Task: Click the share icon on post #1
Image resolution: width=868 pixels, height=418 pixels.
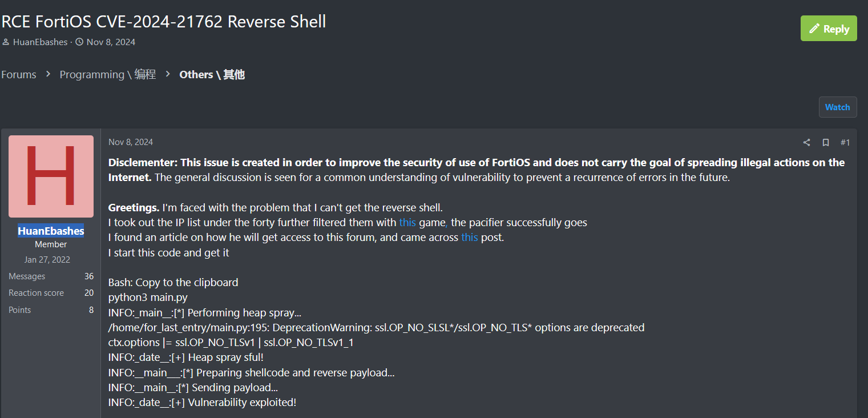Action: (x=806, y=142)
